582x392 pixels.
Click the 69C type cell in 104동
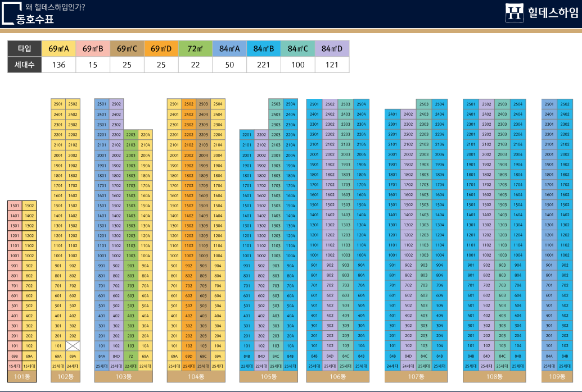(x=203, y=356)
